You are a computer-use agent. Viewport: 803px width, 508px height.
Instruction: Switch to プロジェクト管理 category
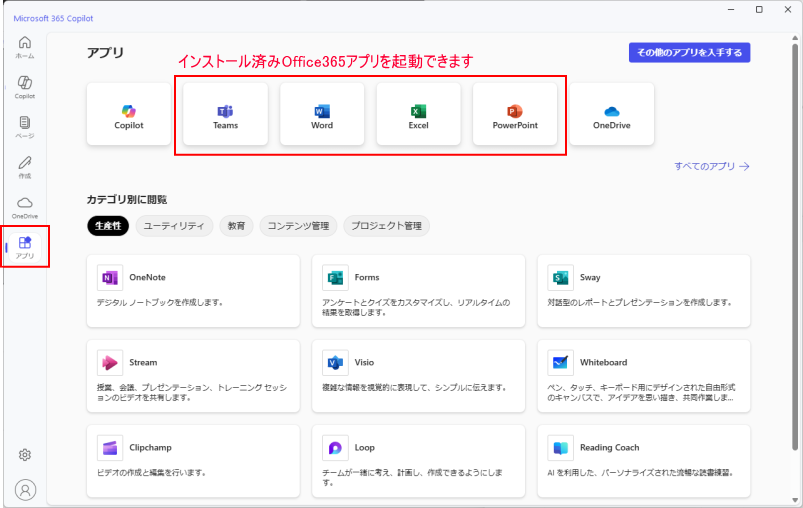(386, 226)
